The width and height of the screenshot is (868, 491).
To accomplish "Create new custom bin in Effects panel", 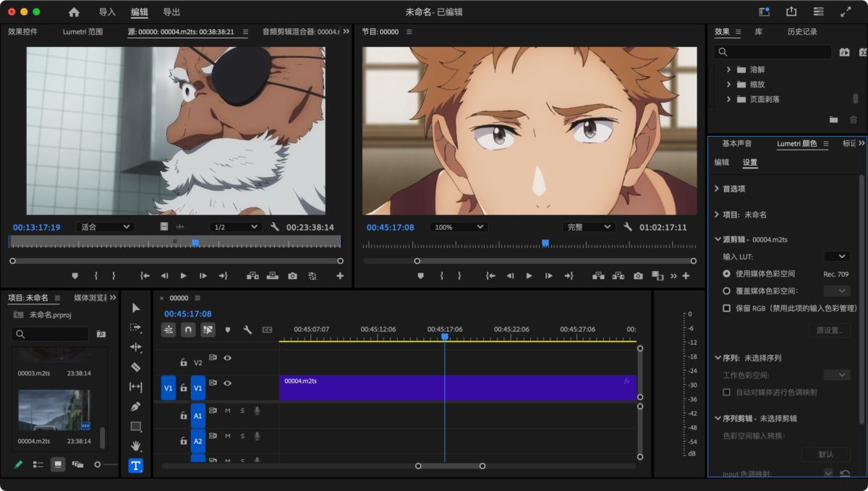I will [x=833, y=119].
